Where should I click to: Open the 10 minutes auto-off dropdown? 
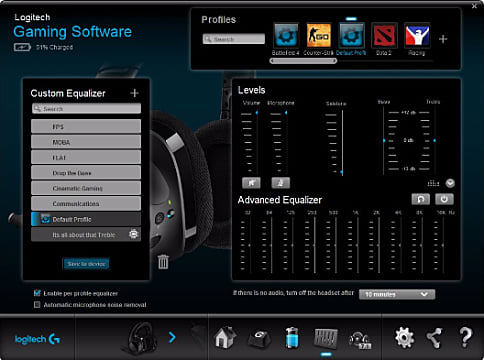click(x=397, y=294)
